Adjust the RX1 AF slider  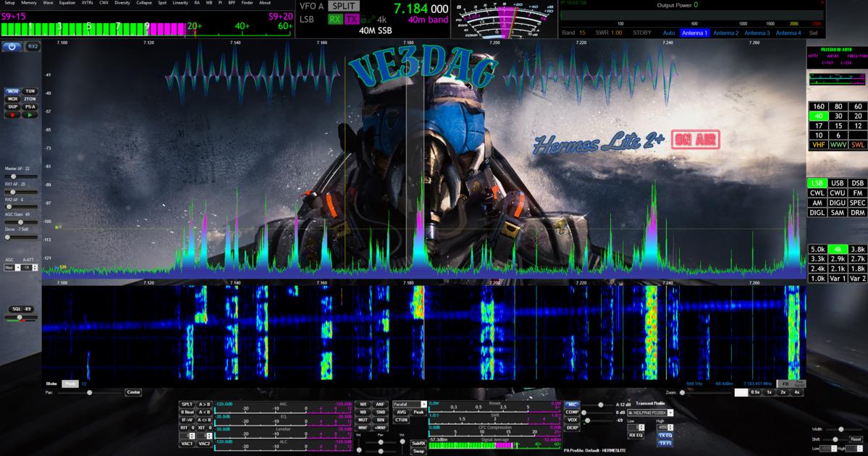click(21, 192)
